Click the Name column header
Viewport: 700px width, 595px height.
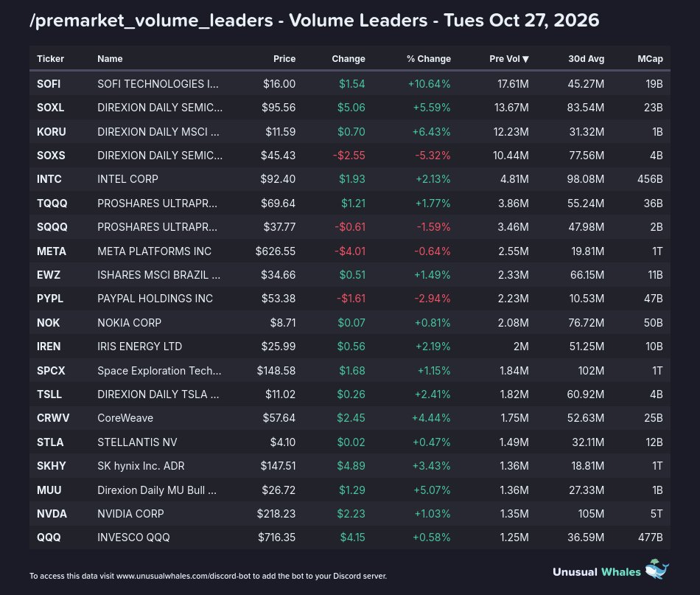click(x=110, y=59)
